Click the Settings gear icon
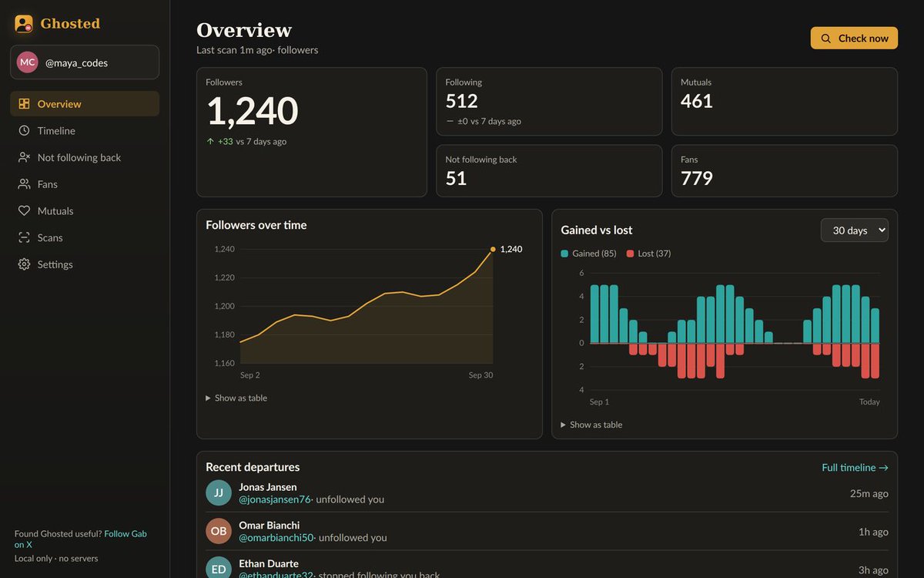924x578 pixels. 24,264
